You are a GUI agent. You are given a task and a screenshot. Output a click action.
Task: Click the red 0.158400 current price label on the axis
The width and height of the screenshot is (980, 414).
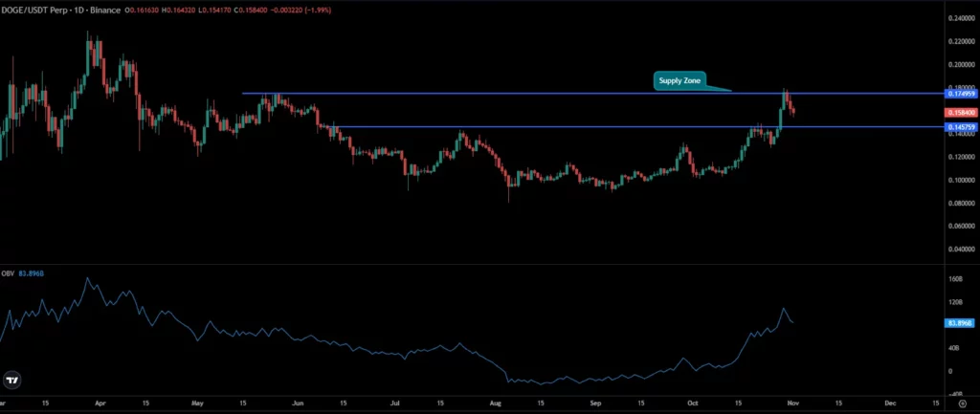(x=962, y=113)
